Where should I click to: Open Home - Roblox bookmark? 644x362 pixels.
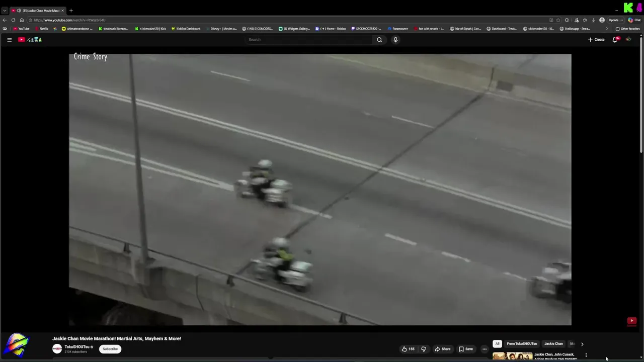[x=331, y=29]
